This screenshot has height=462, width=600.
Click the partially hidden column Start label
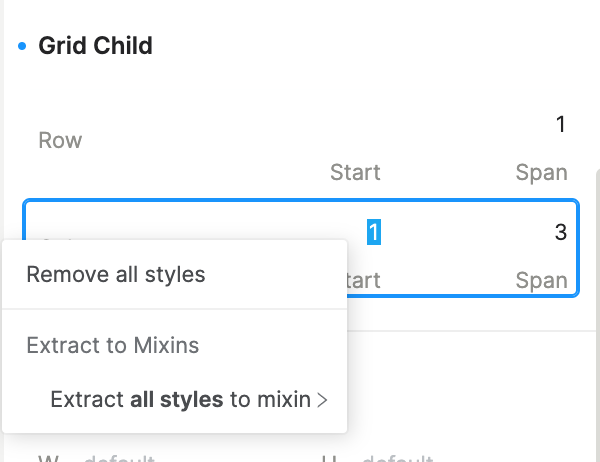pyautogui.click(x=364, y=280)
